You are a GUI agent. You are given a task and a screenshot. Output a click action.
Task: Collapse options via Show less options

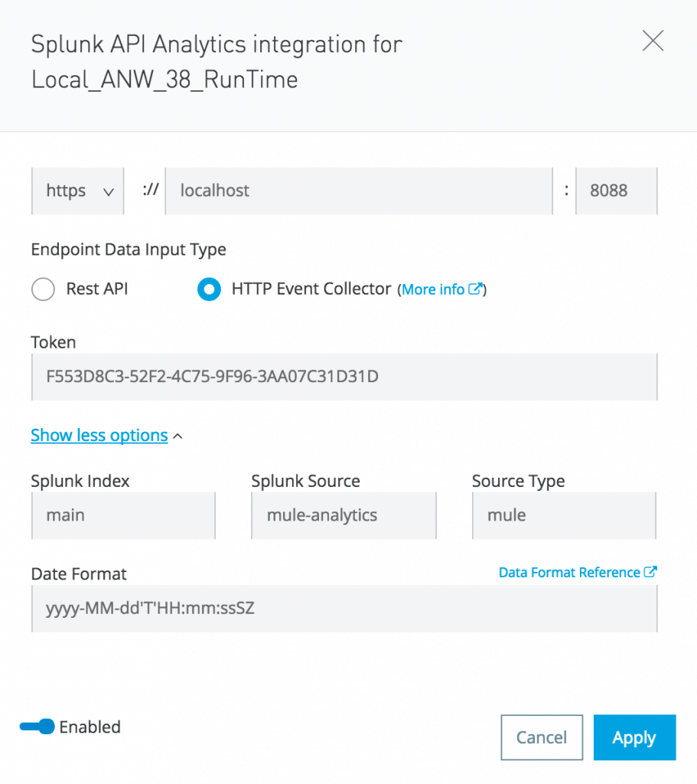tap(99, 435)
